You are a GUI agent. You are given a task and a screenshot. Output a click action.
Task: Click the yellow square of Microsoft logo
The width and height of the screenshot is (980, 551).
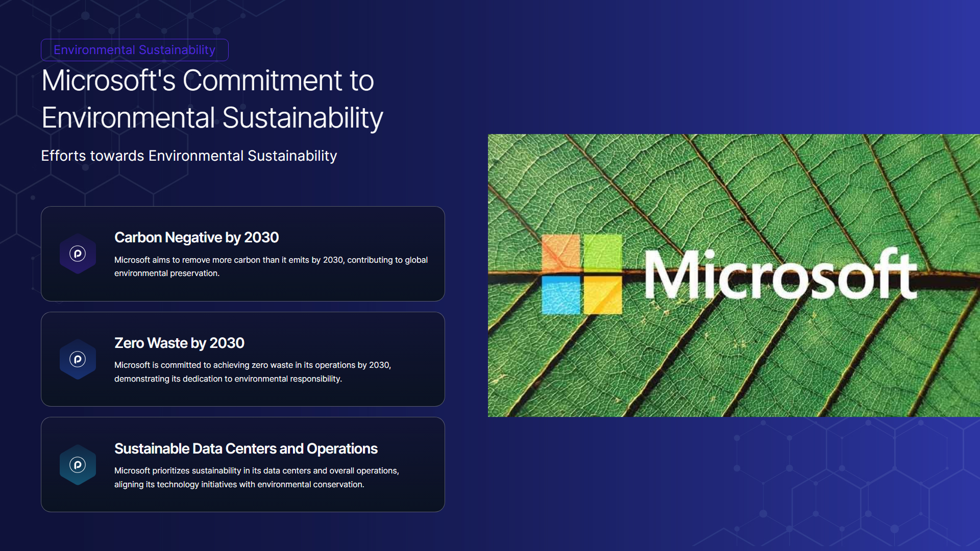(x=602, y=295)
